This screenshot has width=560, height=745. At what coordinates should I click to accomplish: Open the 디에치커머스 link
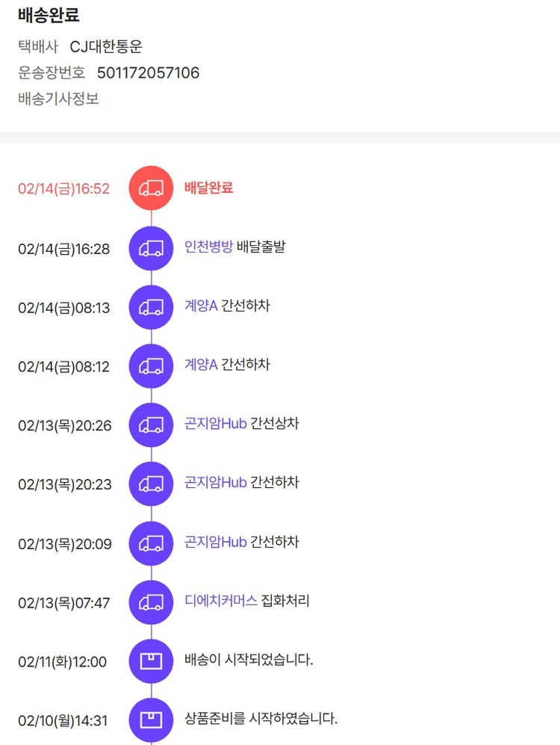[x=221, y=601]
